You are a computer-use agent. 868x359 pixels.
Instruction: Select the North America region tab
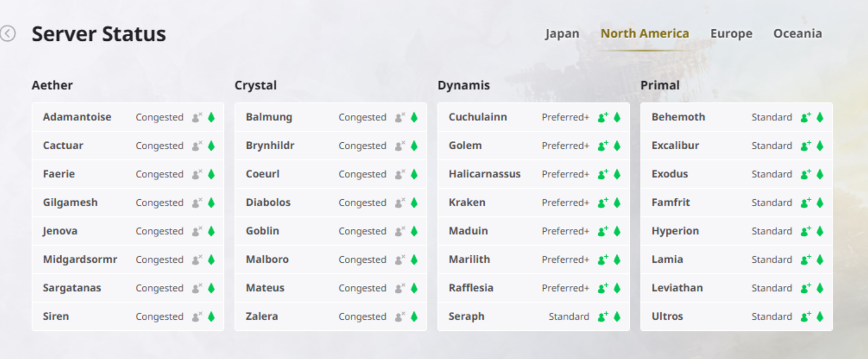tap(645, 33)
